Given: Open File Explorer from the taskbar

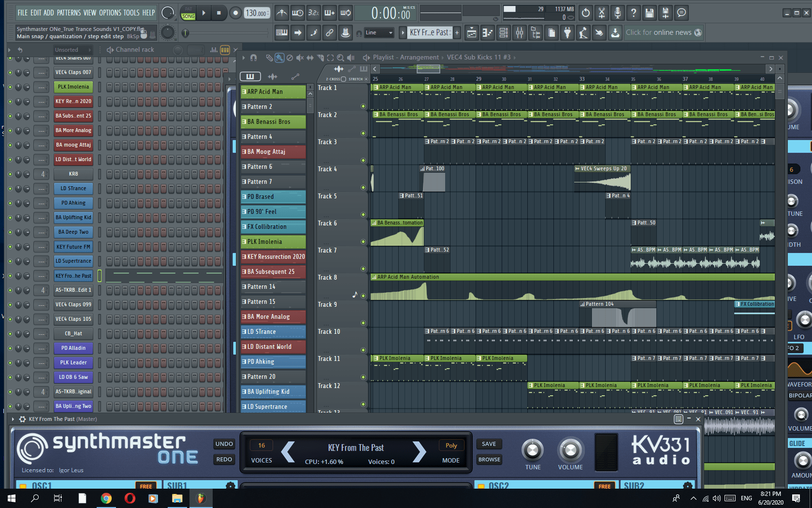Looking at the screenshot, I should tap(177, 498).
